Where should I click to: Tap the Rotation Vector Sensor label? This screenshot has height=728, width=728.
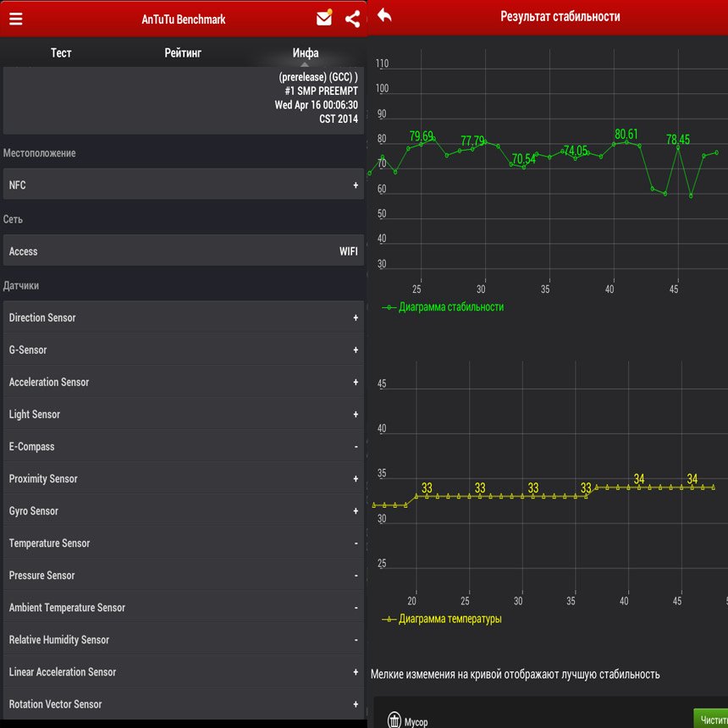pos(55,703)
